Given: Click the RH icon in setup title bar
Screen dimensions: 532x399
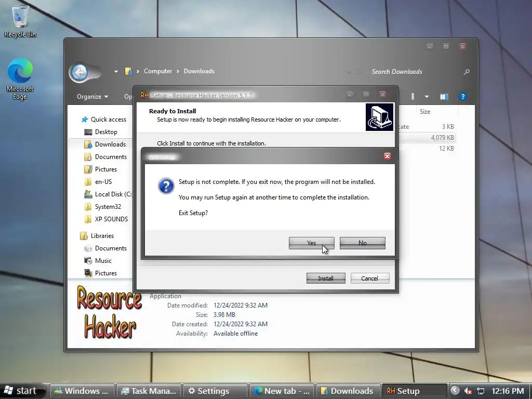Looking at the screenshot, I should [145, 95].
